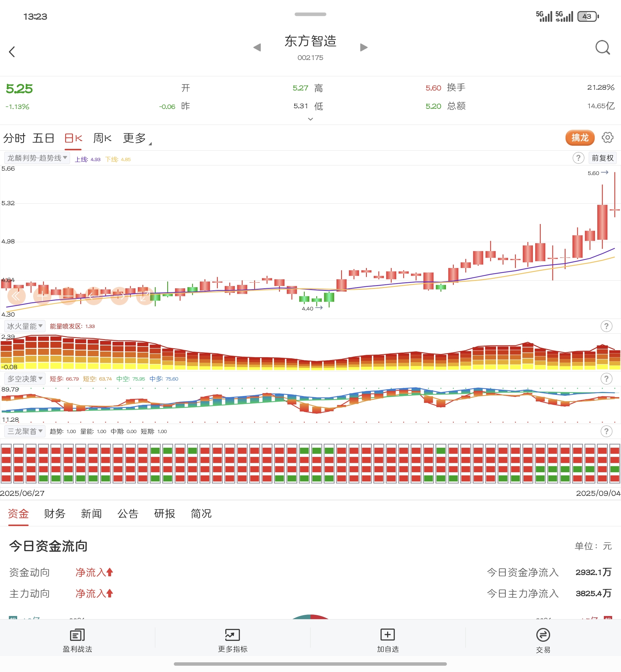
Task: Open help icon for 冰火量能
Action: coord(606,326)
